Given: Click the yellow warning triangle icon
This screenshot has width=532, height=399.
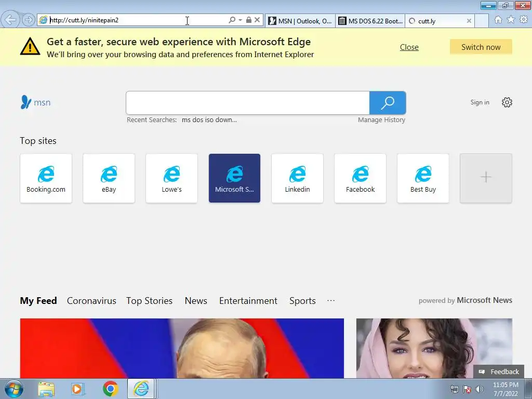Looking at the screenshot, I should tap(30, 46).
